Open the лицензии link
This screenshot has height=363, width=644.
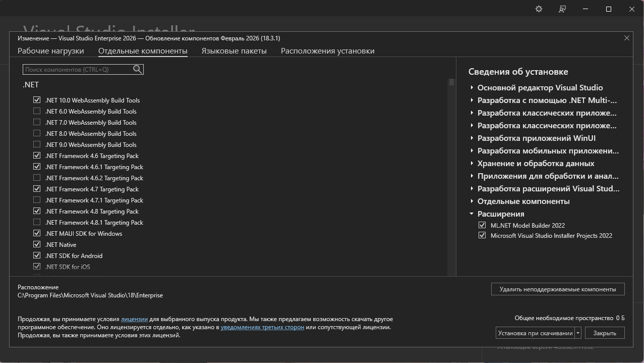[x=134, y=319]
